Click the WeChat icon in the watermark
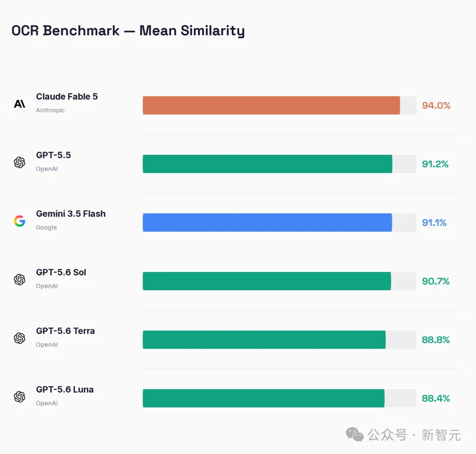476x454 pixels. coord(354,435)
